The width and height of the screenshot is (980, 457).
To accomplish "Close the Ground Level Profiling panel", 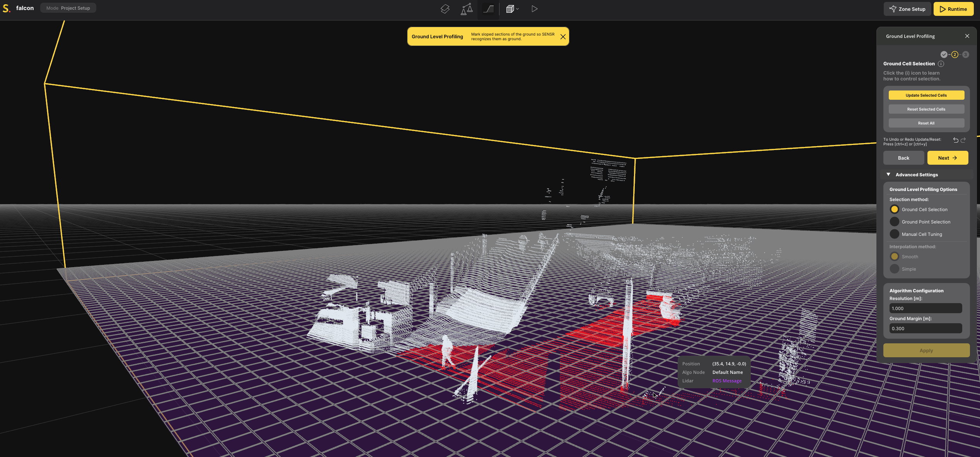I will click(967, 36).
